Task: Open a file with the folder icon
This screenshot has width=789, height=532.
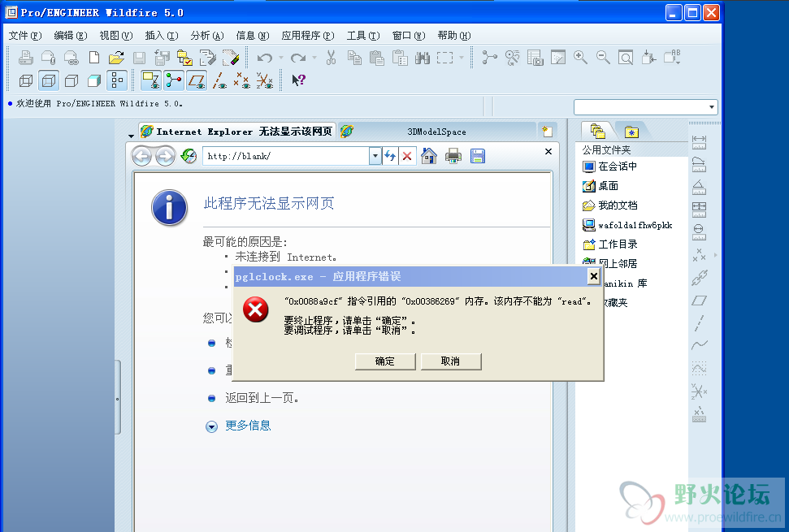Action: pyautogui.click(x=116, y=58)
